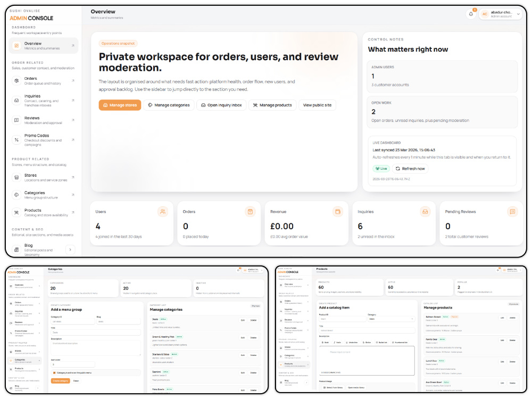Click the arrow icon beside Reviews in main sidebar
Viewport: 532px width, 399px height.
(x=73, y=120)
